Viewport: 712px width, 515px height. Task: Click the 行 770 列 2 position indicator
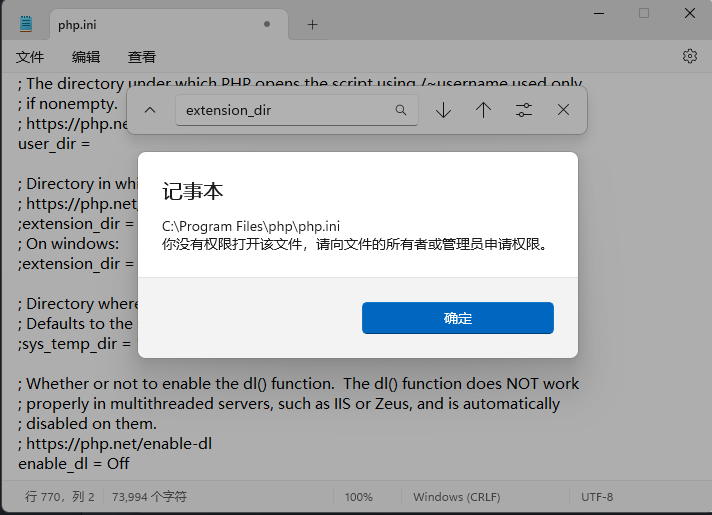click(60, 496)
